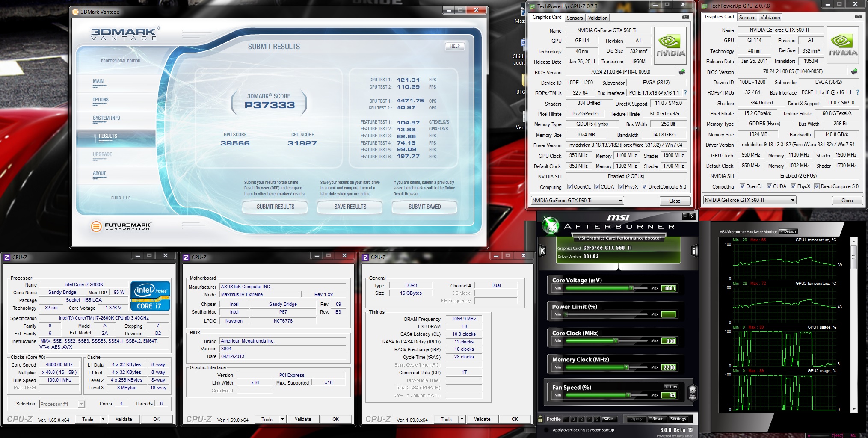Click the BIOS save chip icon in right GPU-Z

854,71
